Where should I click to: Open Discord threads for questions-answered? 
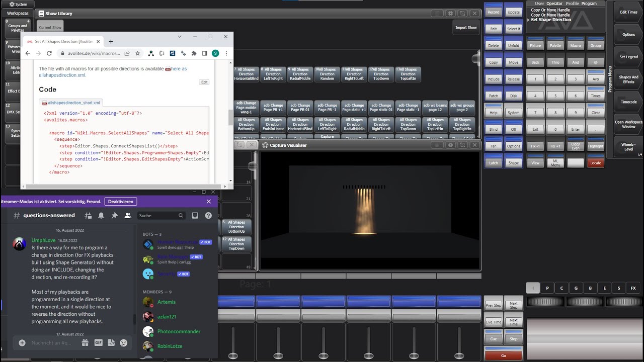(88, 215)
